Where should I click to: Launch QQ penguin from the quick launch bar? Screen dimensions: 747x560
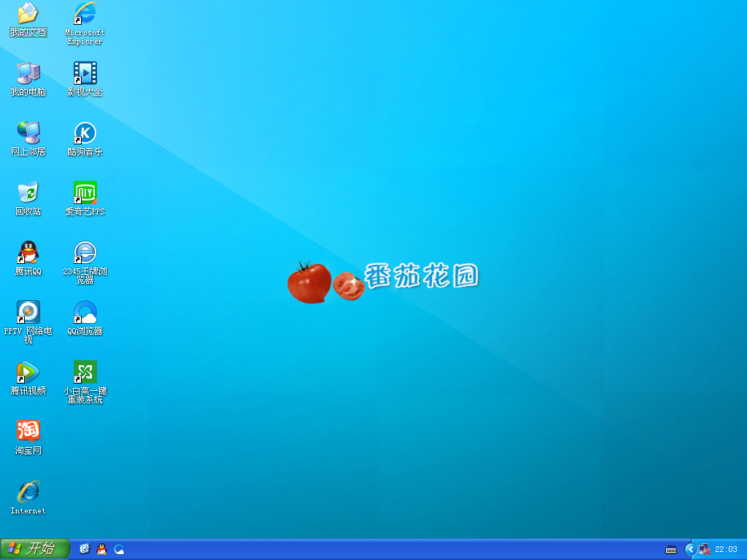pyautogui.click(x=101, y=549)
